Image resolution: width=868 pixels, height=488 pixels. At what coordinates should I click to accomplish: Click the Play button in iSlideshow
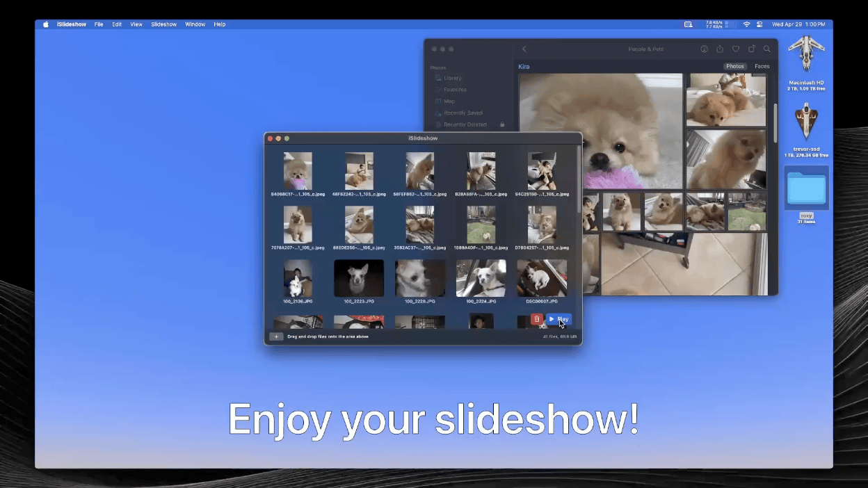click(559, 319)
